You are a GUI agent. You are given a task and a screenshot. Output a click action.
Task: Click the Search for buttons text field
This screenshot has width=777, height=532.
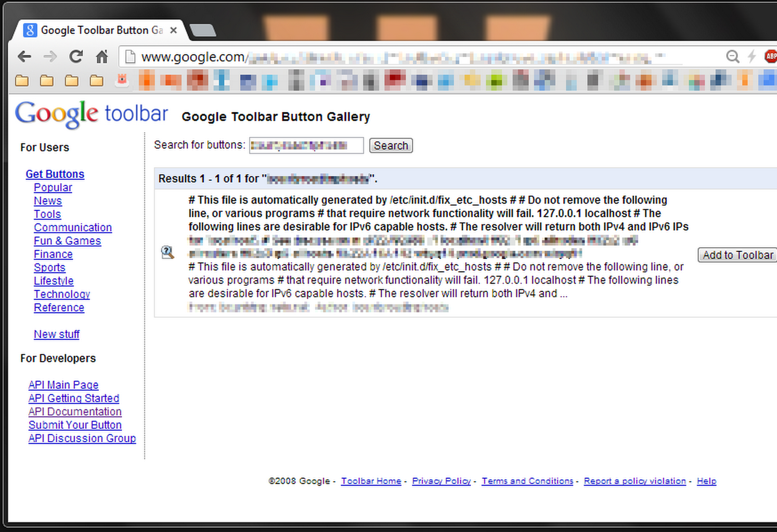point(306,146)
